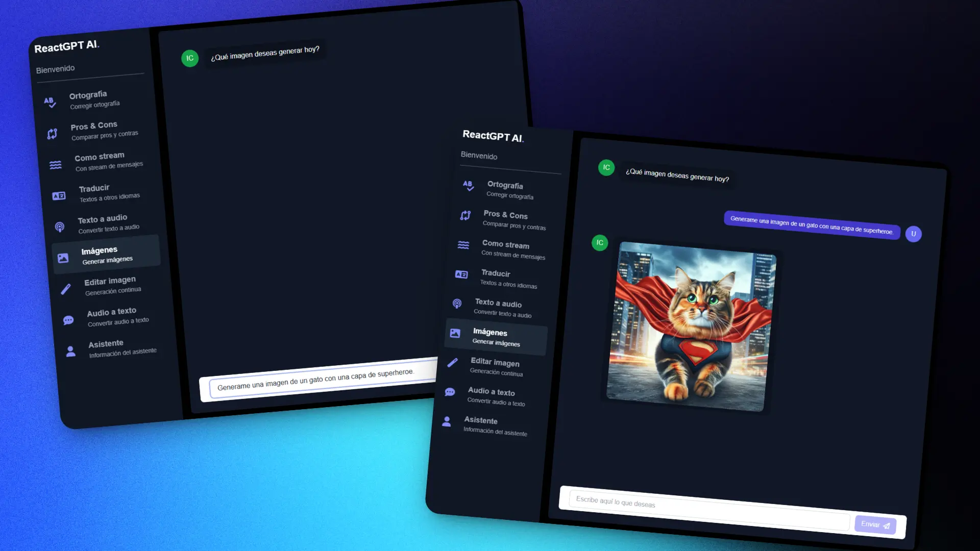Click the ReactGPT AI title in the left window

click(x=66, y=46)
